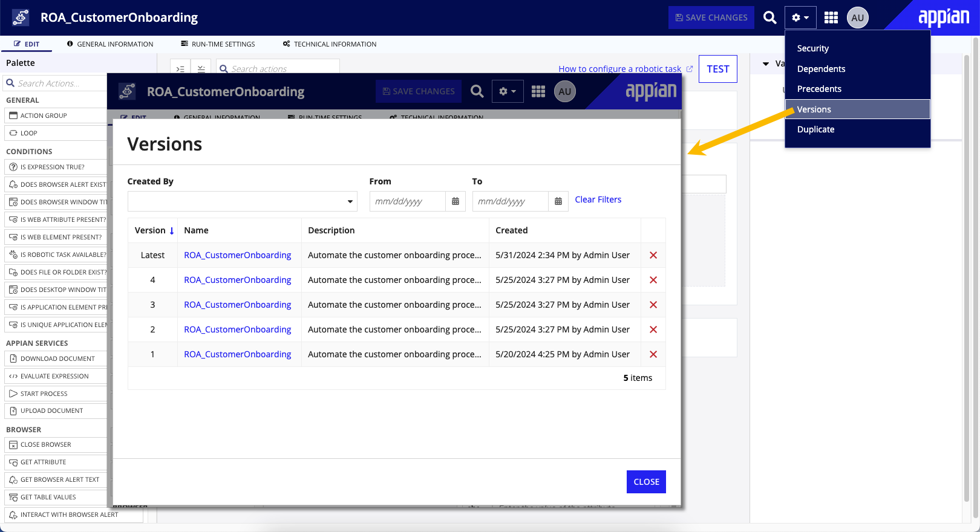Add Get Table Values action

coord(56,497)
